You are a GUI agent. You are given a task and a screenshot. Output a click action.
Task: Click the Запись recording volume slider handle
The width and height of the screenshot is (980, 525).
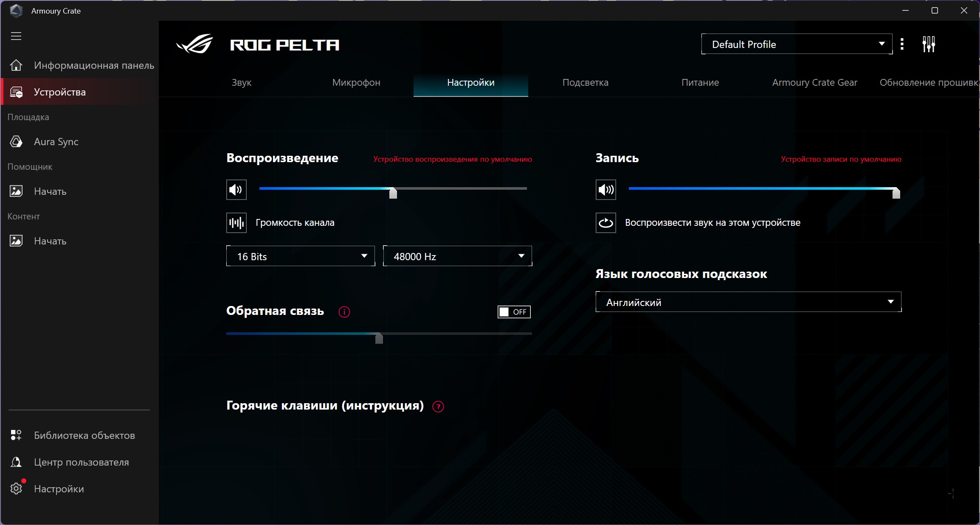click(x=896, y=193)
